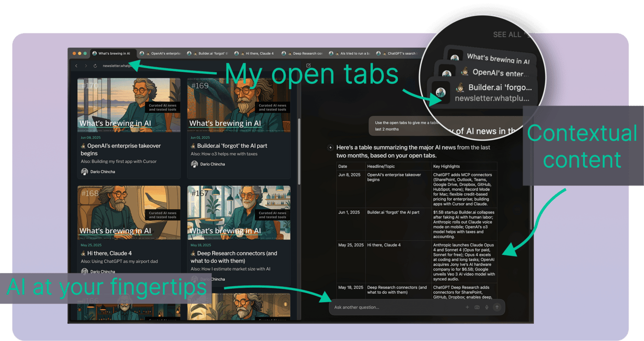The width and height of the screenshot is (644, 341).
Task: Switch to the AIs tried to run a bu tab
Action: [349, 53]
